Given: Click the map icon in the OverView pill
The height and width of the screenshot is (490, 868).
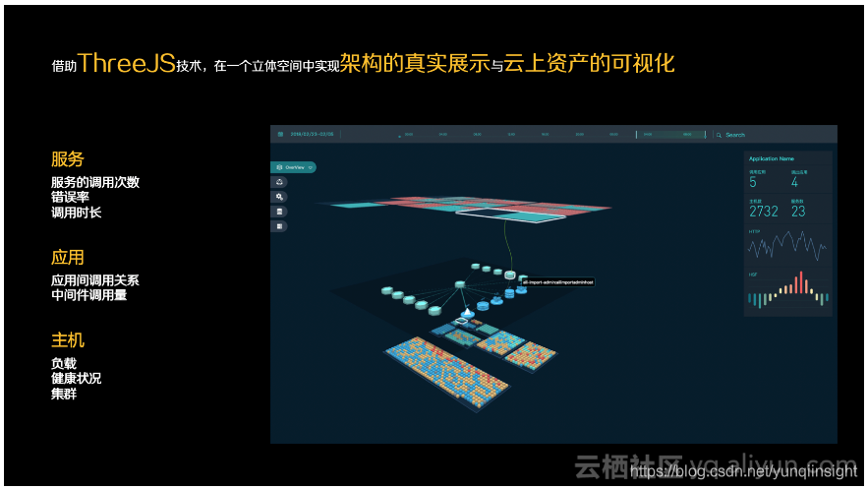Looking at the screenshot, I should 279,167.
